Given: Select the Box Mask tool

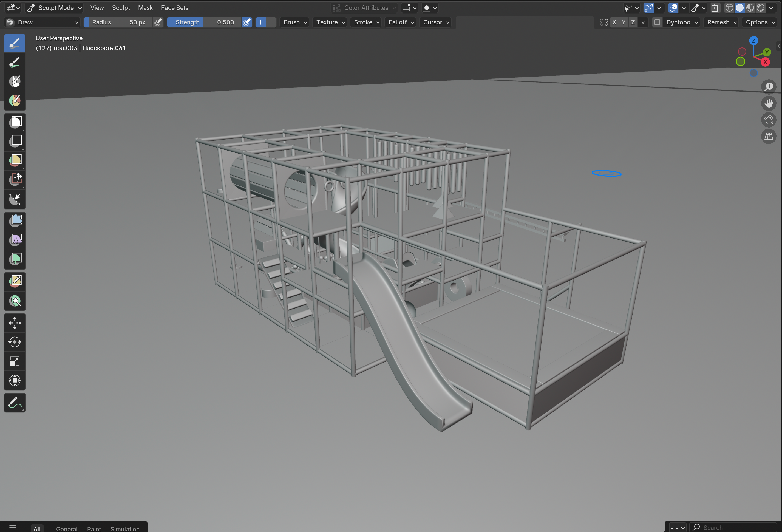Looking at the screenshot, I should 15,122.
